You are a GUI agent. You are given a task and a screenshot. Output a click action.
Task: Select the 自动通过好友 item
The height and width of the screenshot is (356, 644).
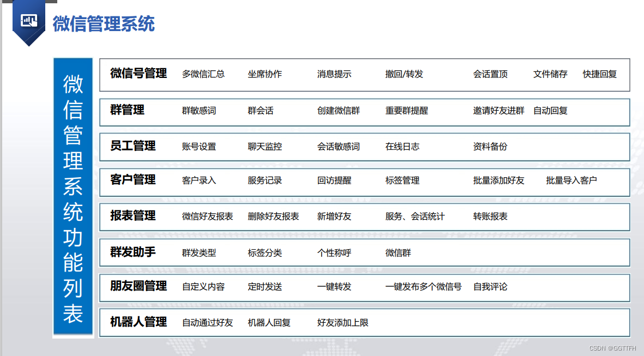tap(207, 323)
